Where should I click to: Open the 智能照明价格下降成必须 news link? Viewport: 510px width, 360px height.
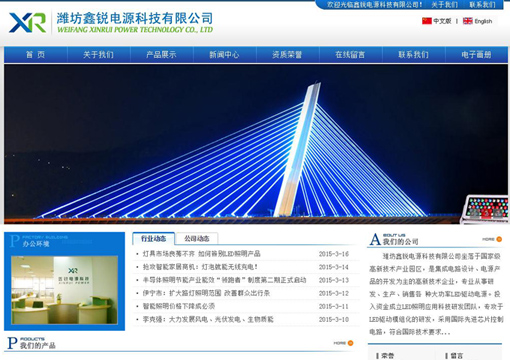click(179, 306)
